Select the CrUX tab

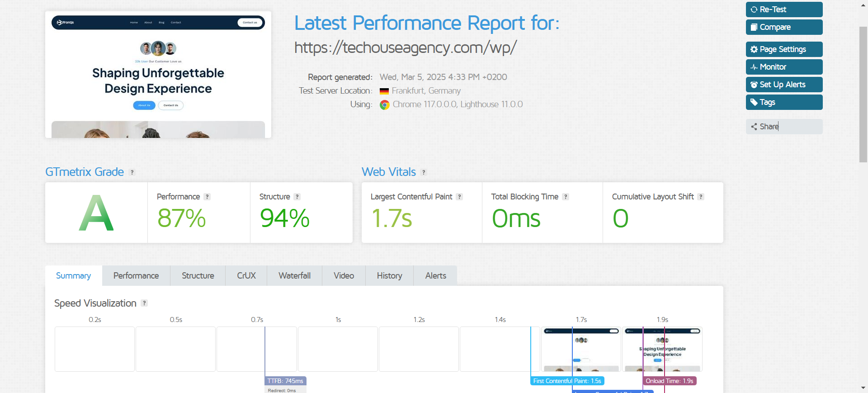coord(246,276)
